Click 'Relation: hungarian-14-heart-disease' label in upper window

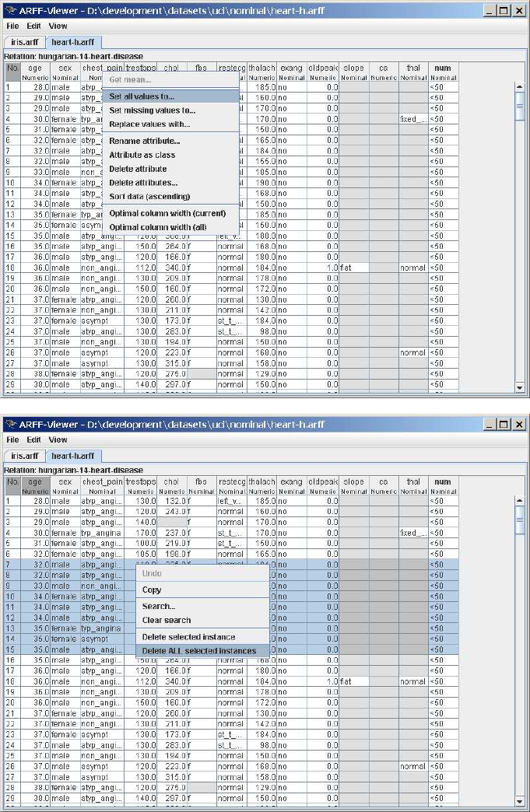coord(74,57)
